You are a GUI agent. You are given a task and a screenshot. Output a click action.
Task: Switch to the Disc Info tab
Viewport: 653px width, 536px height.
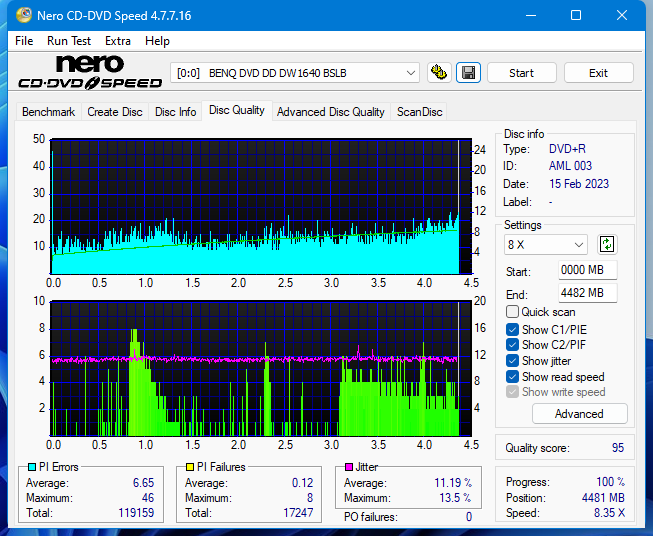click(x=175, y=112)
